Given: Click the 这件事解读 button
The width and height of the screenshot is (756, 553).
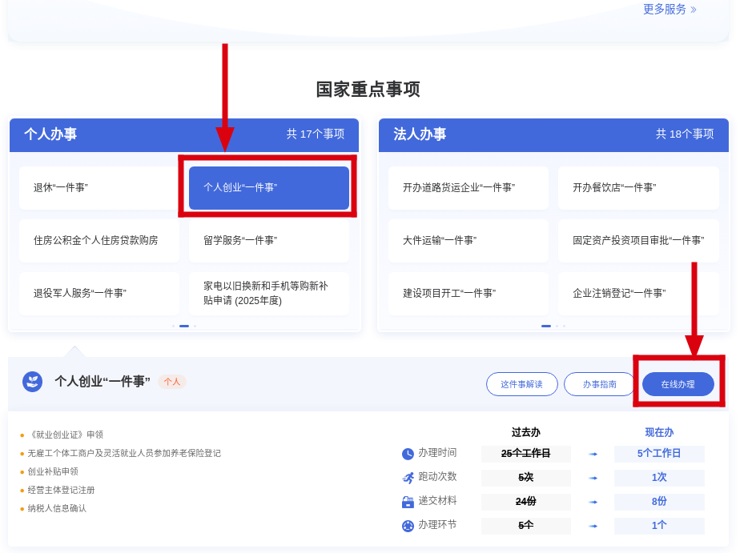Looking at the screenshot, I should (521, 384).
